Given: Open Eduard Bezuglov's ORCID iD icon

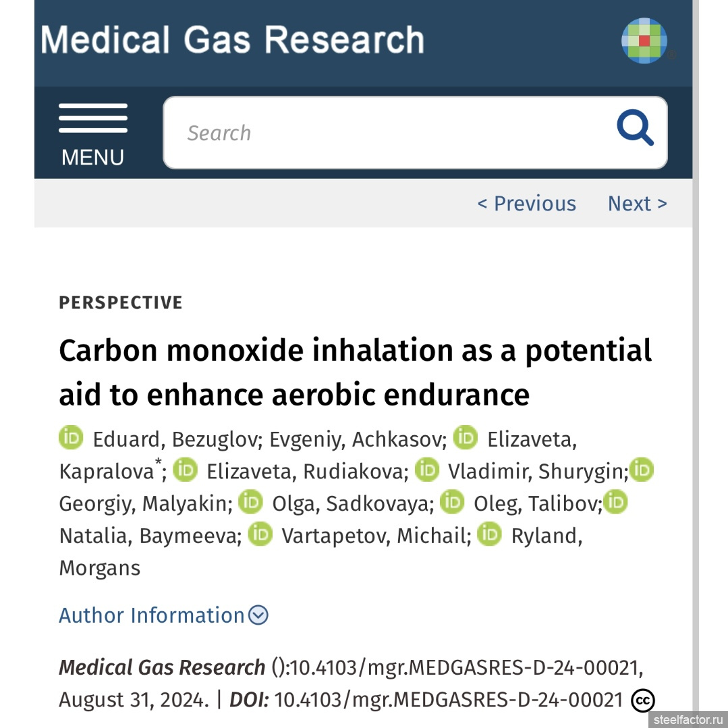Looking at the screenshot, I should point(71,437).
